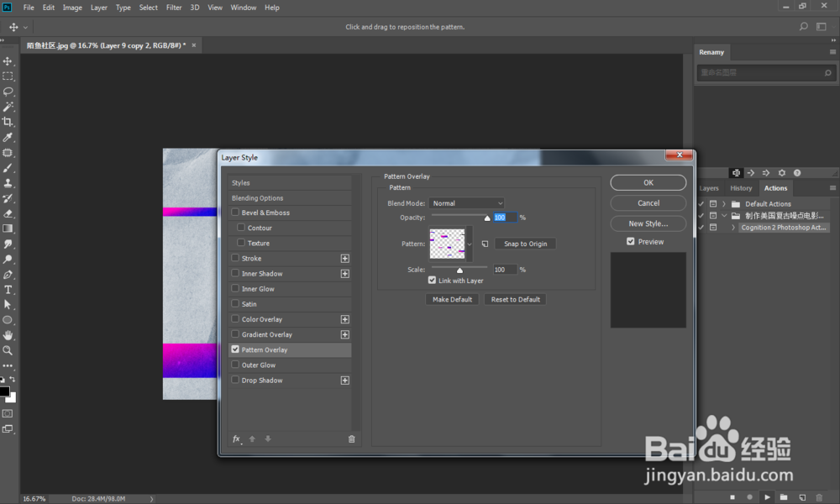Delete effect with trash icon in Layer Style

[351, 439]
